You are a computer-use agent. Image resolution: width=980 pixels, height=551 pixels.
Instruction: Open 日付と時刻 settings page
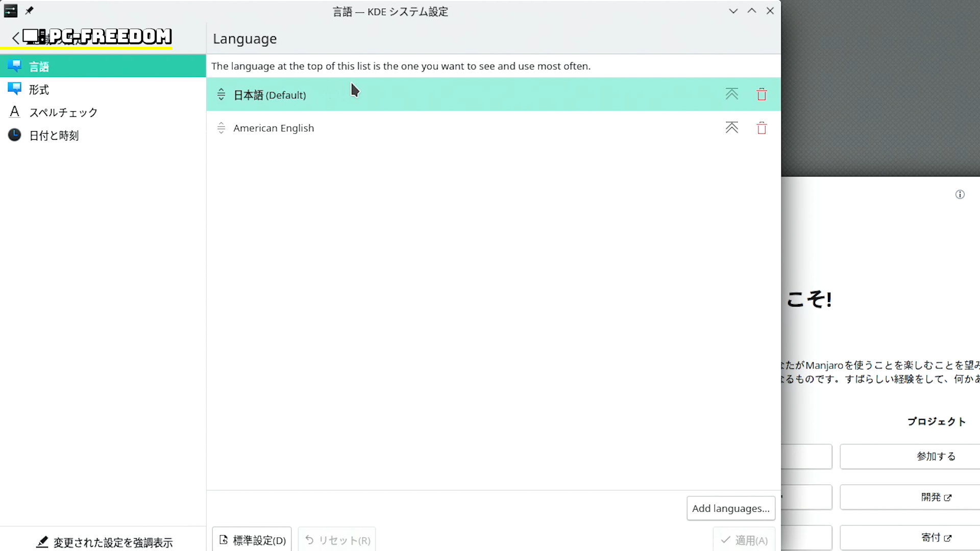coord(54,136)
